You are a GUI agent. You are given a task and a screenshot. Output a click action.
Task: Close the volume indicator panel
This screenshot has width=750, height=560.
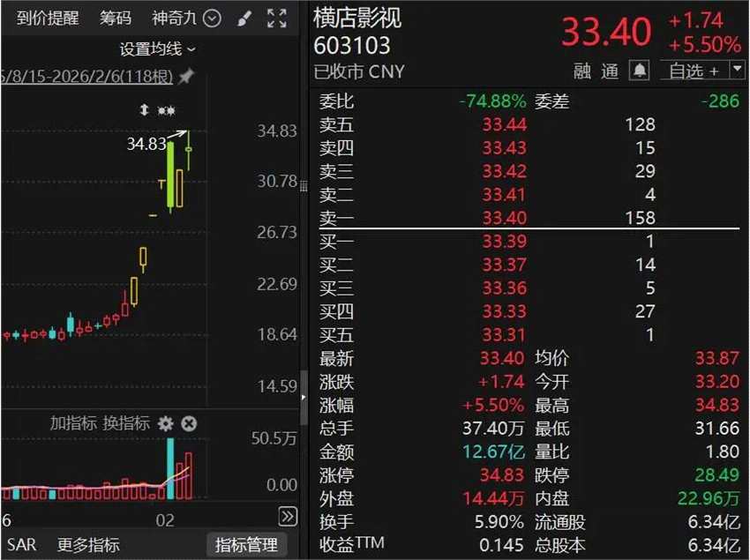[189, 423]
